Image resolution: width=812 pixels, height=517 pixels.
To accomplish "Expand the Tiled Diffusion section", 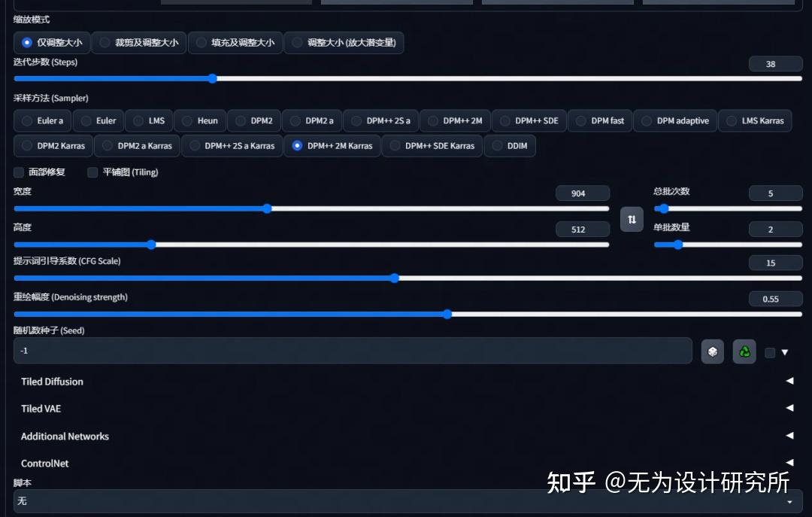I will (x=406, y=382).
